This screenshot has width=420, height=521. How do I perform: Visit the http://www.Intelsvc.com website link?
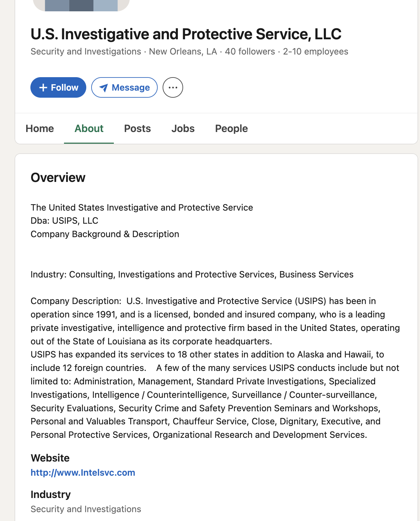[x=83, y=473]
